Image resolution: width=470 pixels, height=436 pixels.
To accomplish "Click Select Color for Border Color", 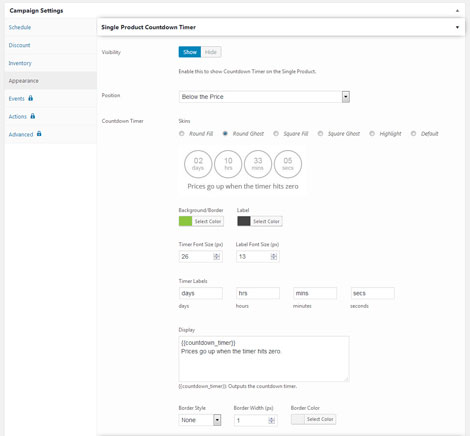I will [x=320, y=419].
